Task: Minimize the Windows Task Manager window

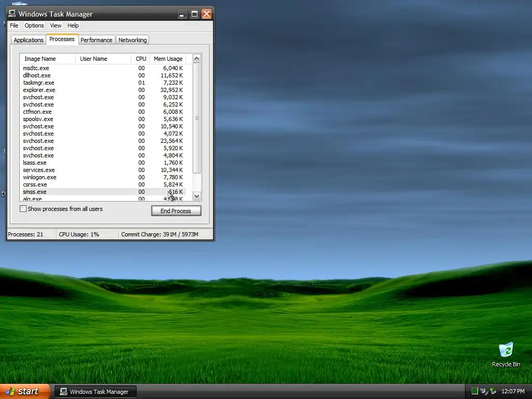Action: tap(182, 14)
